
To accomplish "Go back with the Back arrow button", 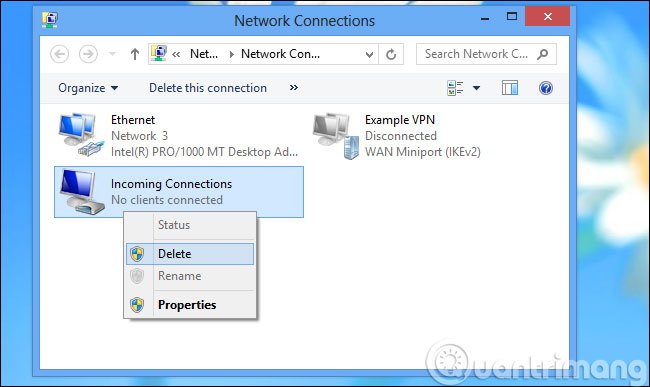I will [60, 54].
